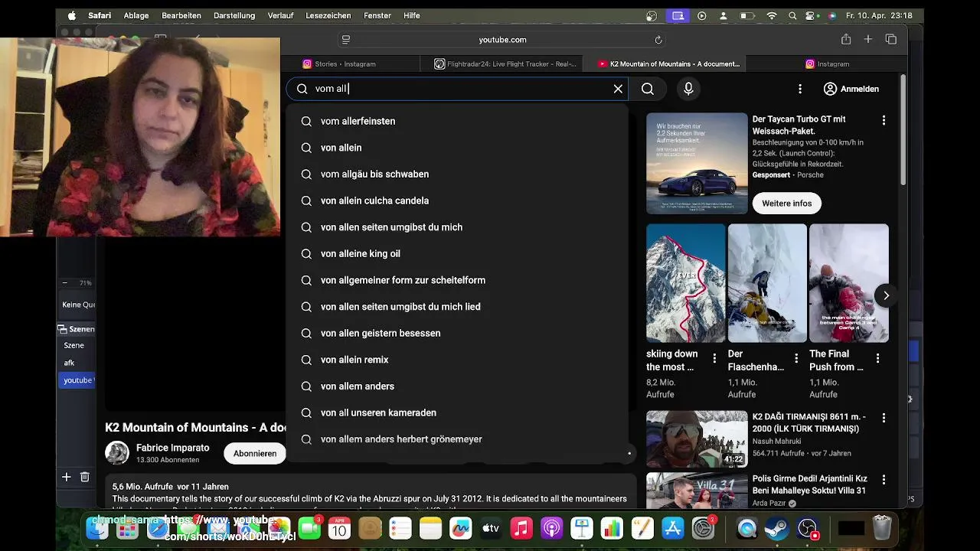This screenshot has height=551, width=980.
Task: Open Spotlight search in menu bar
Action: (x=792, y=15)
